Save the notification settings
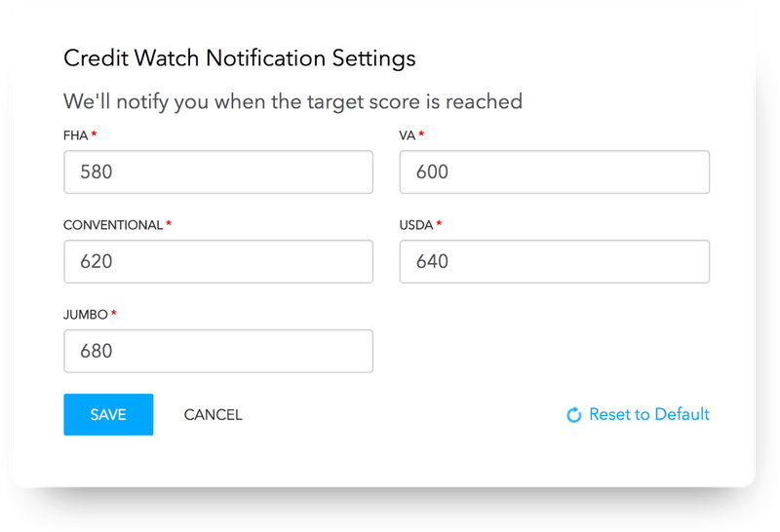The image size is (780, 532). (108, 415)
